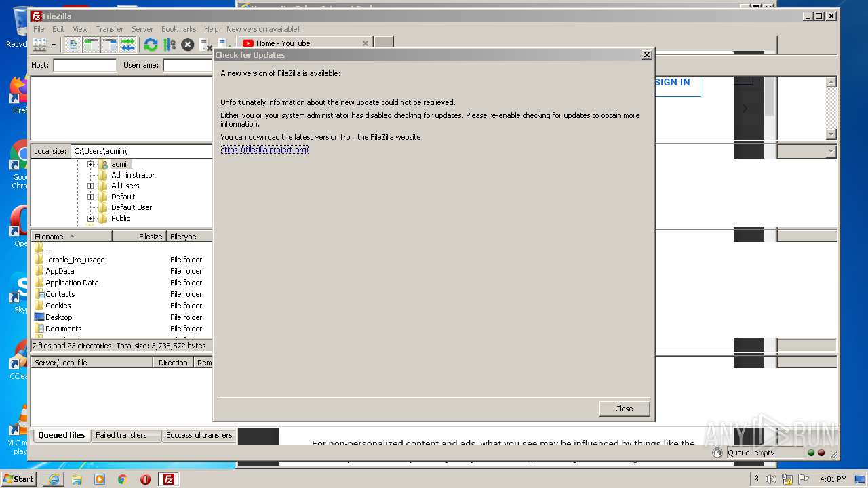Open Internet Explorer from taskbar
This screenshot has height=488, width=868.
coord(54,479)
